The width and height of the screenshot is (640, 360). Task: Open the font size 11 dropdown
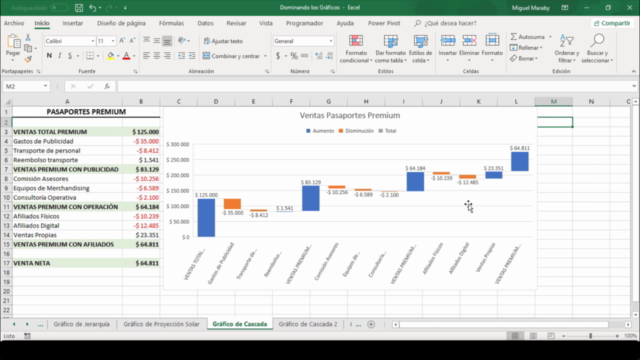point(113,41)
